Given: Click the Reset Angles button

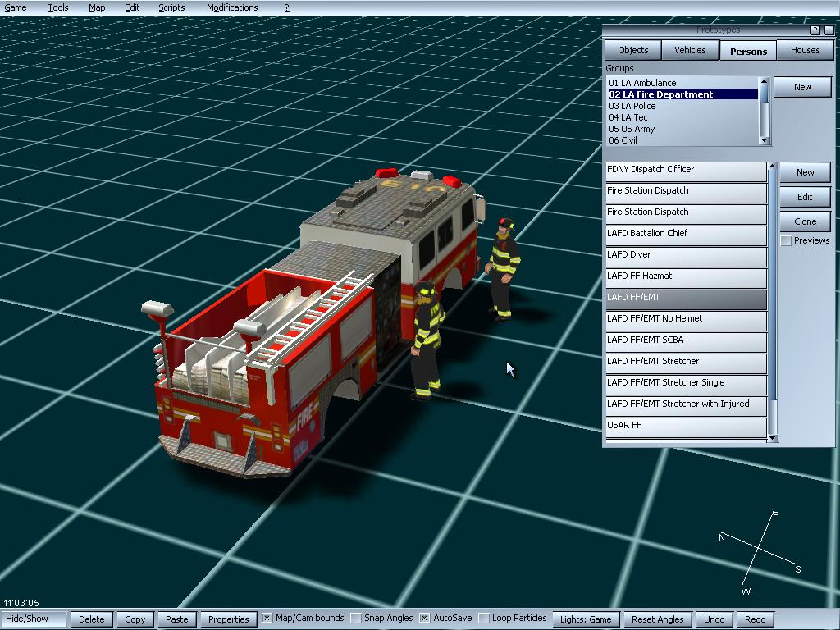Looking at the screenshot, I should point(657,619).
